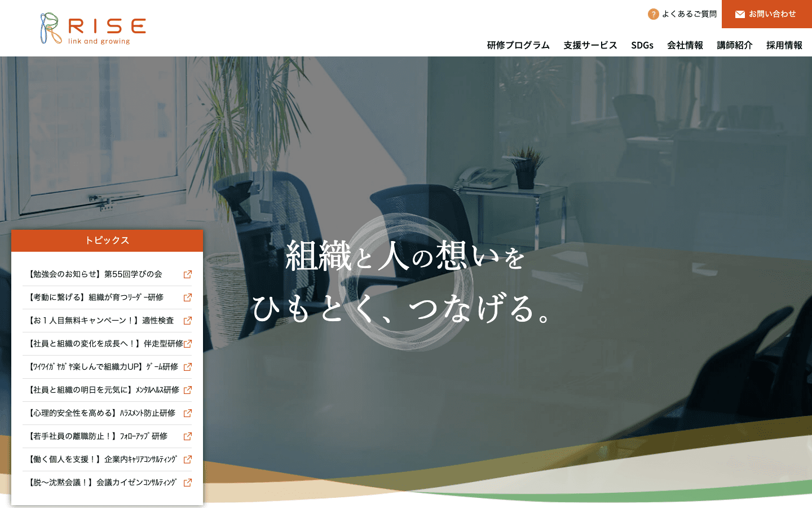Click the お問い合わせ contact button
This screenshot has height=508, width=812.
(x=767, y=14)
